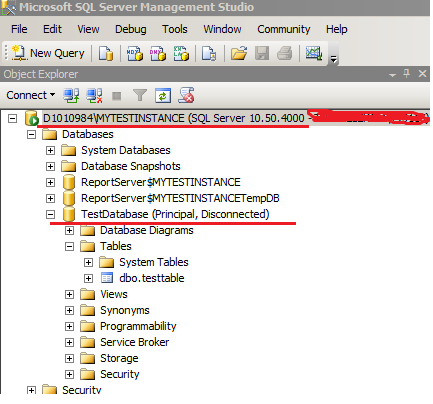Expand dbo.testtable node
This screenshot has width=433, height=404.
[x=88, y=278]
